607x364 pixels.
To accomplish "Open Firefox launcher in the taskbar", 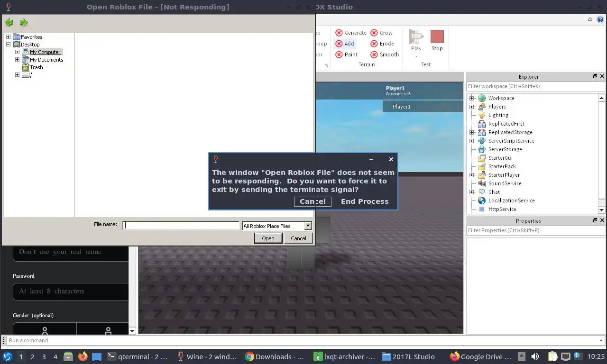I will point(83,356).
